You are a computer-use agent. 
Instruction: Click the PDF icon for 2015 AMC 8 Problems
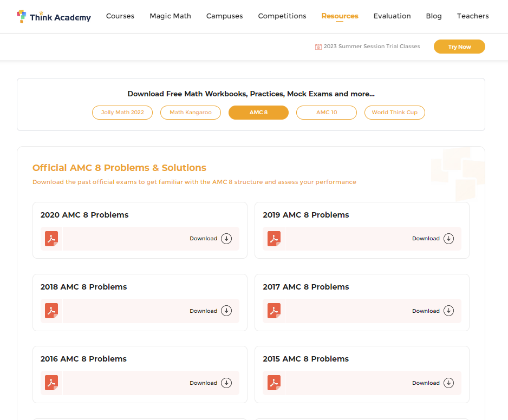click(x=274, y=383)
